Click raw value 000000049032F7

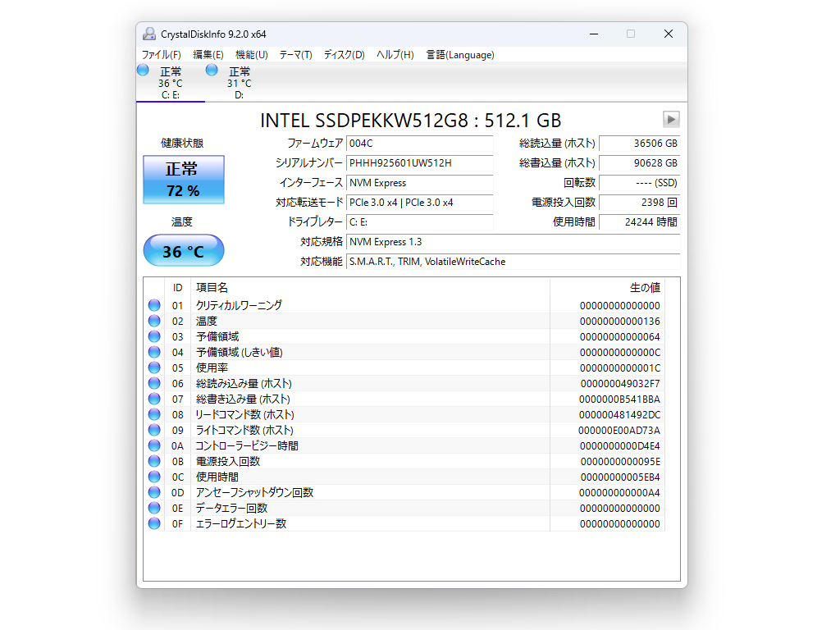coord(620,384)
